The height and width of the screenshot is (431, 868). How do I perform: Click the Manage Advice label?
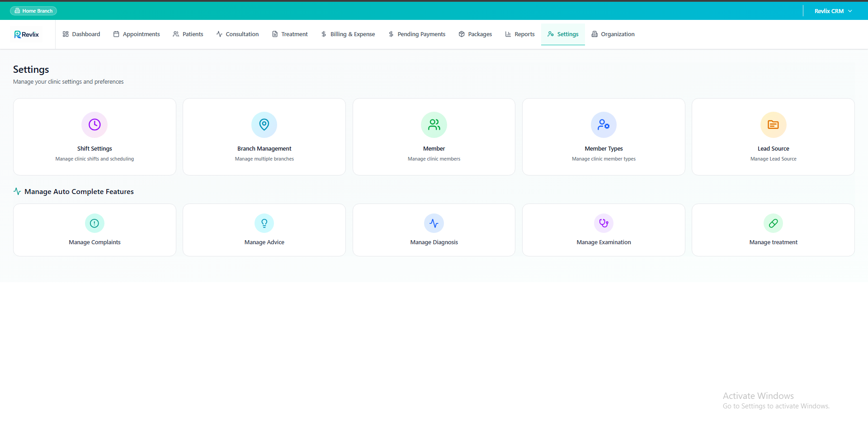click(x=264, y=242)
